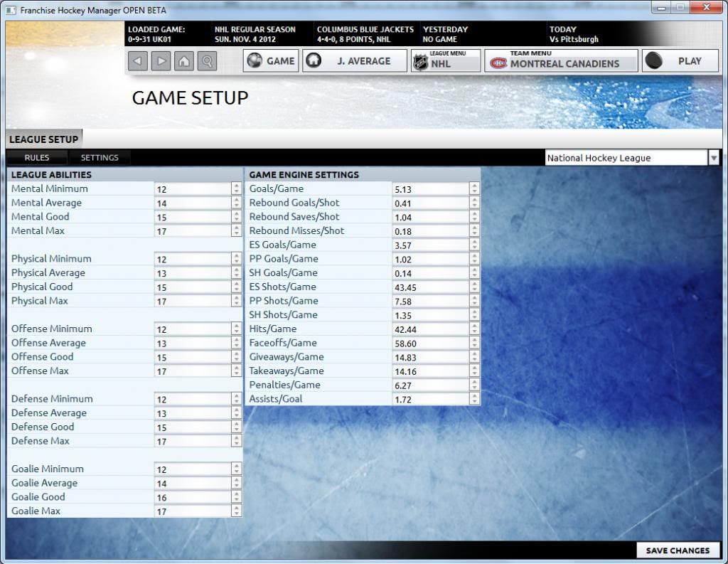
Task: Click the forward arrow navigation icon
Action: (161, 61)
